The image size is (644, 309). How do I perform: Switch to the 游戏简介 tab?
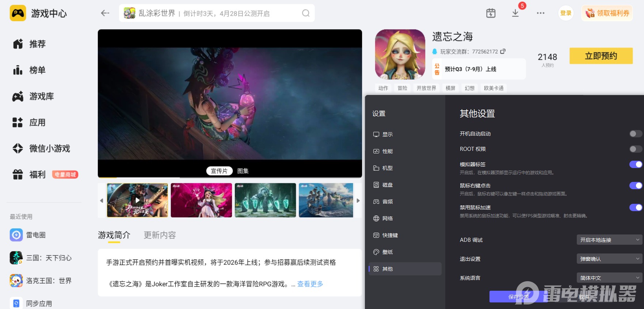[114, 235]
